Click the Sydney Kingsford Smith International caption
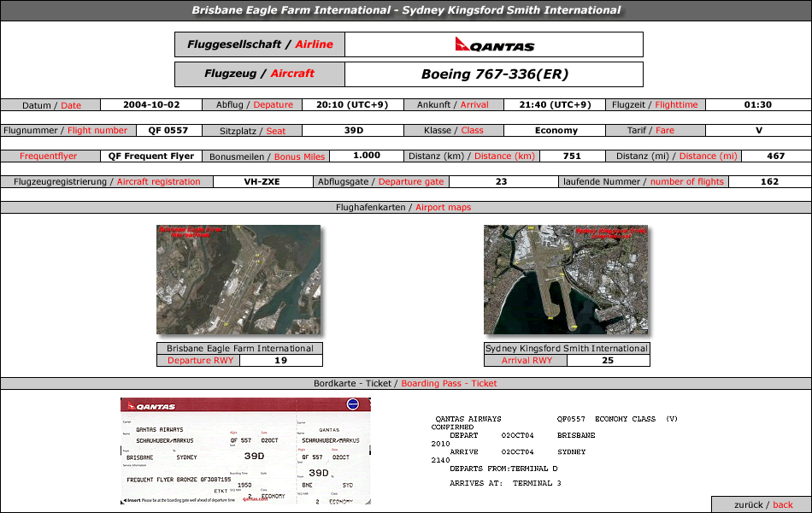Image resolution: width=812 pixels, height=513 pixels. point(567,348)
